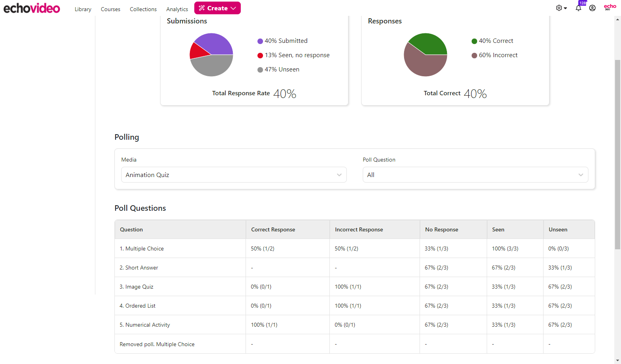Open the Media dropdown showing Animation Quiz
This screenshot has height=364, width=621.
234,175
